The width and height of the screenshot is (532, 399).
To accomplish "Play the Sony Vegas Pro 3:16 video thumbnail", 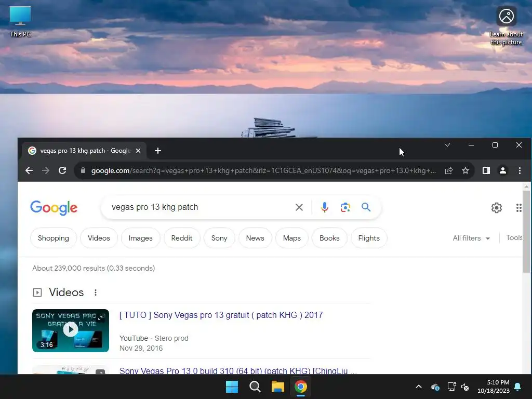I will click(x=71, y=330).
